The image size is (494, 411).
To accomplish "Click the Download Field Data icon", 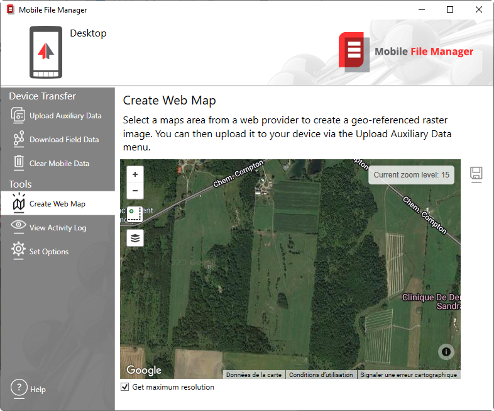I will pos(19,139).
